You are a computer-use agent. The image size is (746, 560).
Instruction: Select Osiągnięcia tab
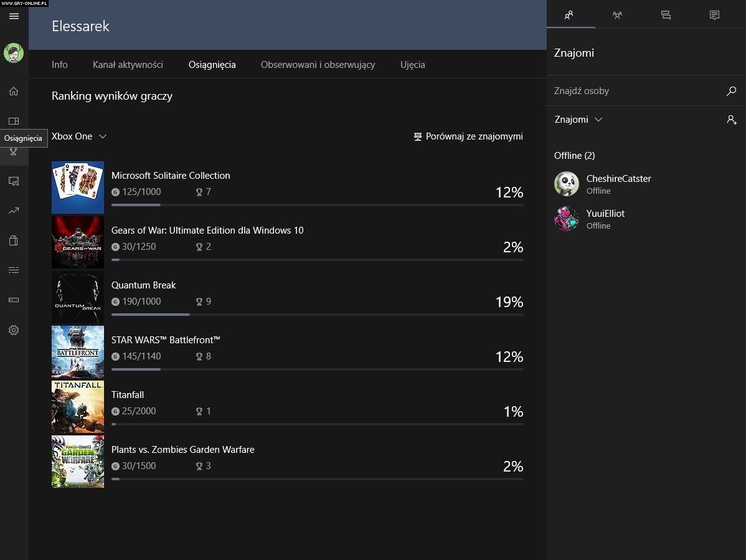tap(212, 65)
